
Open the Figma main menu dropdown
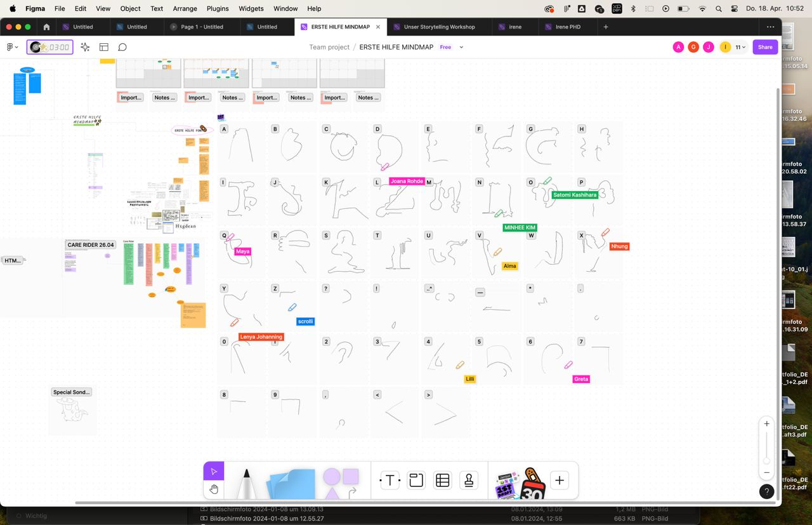click(11, 47)
